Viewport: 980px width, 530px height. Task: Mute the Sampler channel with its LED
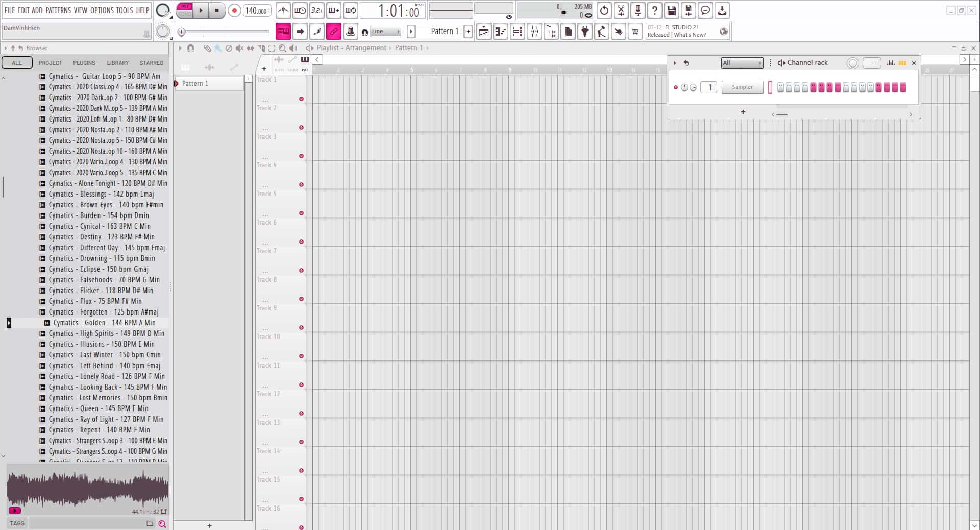pos(676,87)
